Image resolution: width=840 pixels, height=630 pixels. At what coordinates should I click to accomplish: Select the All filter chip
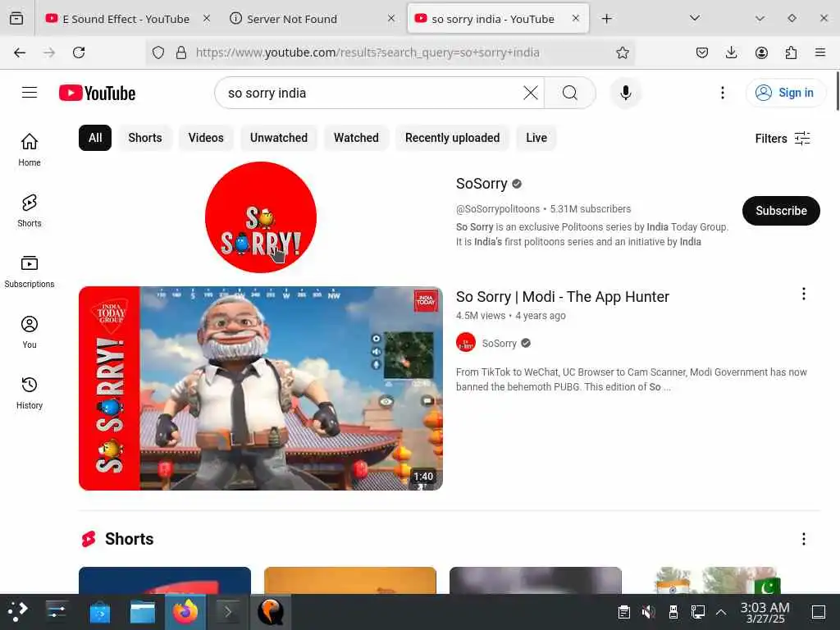95,138
